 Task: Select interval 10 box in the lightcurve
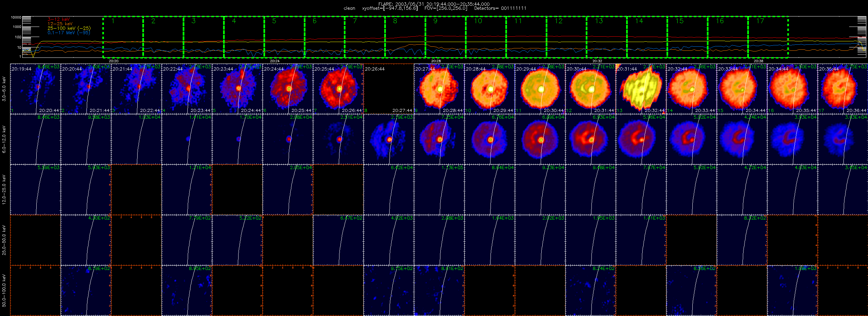pos(486,37)
